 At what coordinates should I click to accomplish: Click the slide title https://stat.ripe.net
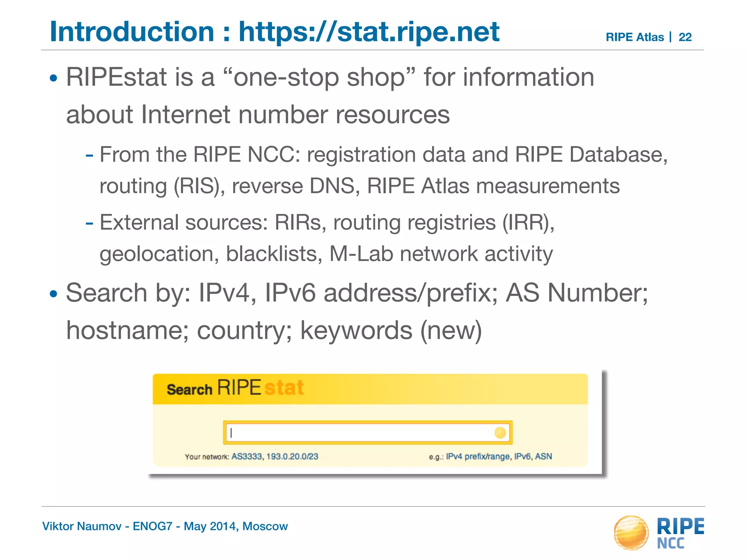(x=369, y=32)
